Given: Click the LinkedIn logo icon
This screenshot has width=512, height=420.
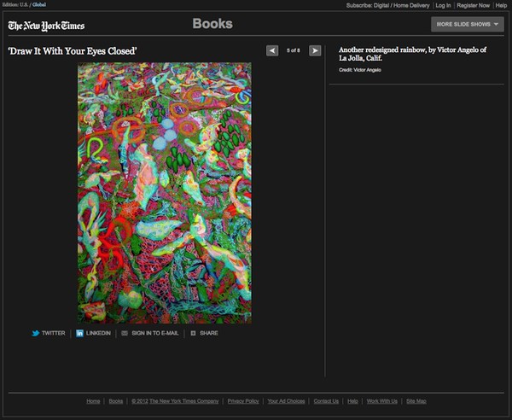Looking at the screenshot, I should coord(79,333).
